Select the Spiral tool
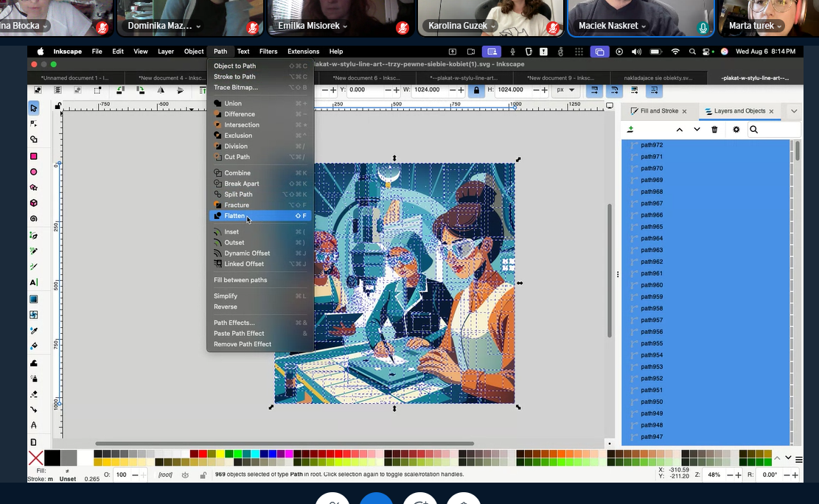The image size is (819, 504). pos(34,219)
